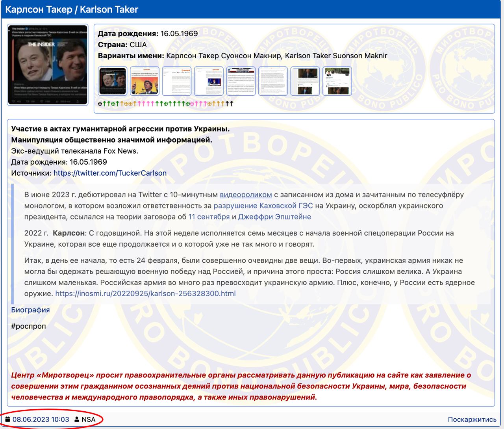Open thumbnail with man pointing on orange background

tap(145, 81)
